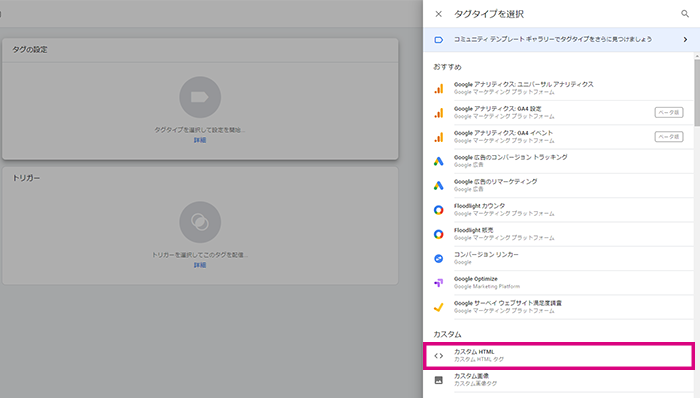Click the カスタム HTML code brackets icon
The height and width of the screenshot is (398, 700).
pyautogui.click(x=438, y=356)
